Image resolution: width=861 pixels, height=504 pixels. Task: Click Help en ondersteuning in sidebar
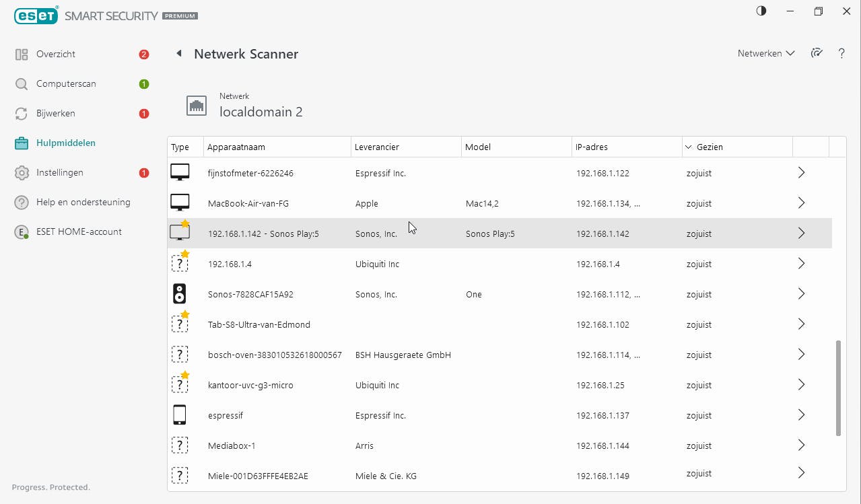point(83,202)
